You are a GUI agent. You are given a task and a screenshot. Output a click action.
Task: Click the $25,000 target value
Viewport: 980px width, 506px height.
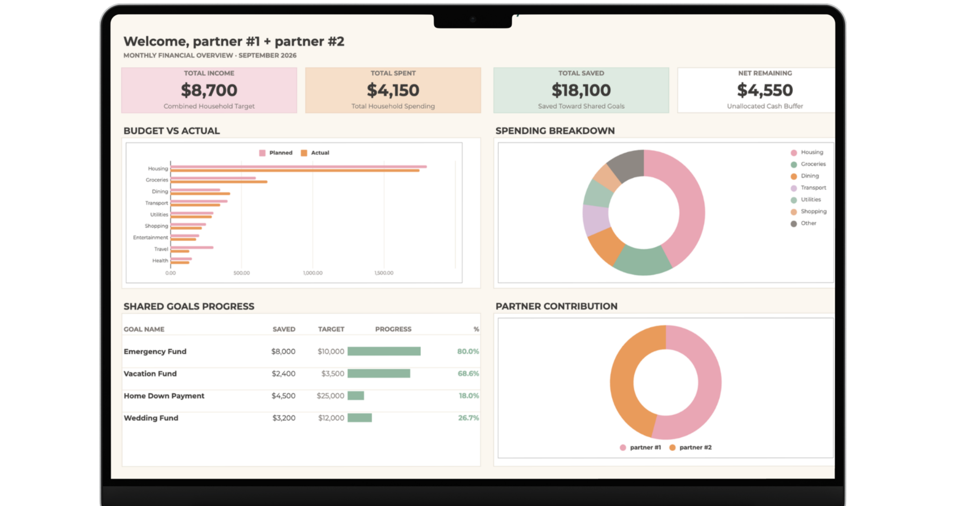point(331,396)
